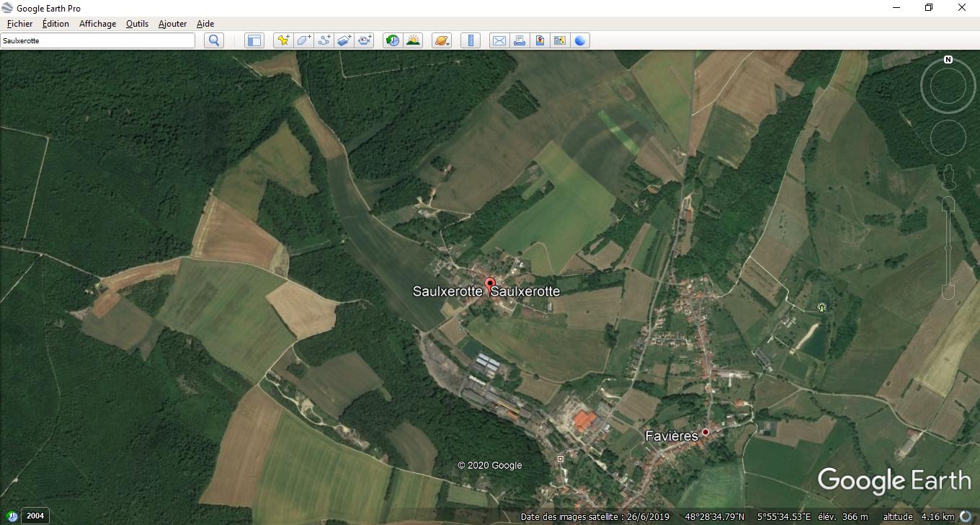Click the red Saulxerotte placemark pin

(x=490, y=285)
